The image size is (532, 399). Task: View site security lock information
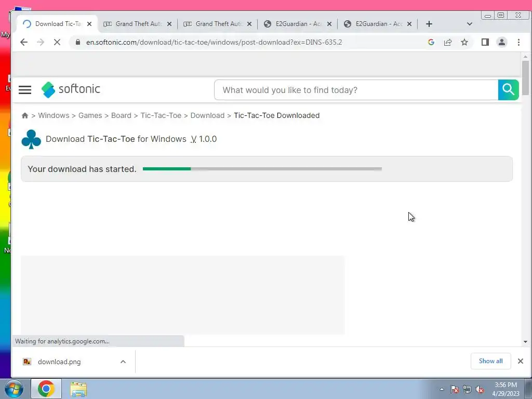pyautogui.click(x=78, y=42)
